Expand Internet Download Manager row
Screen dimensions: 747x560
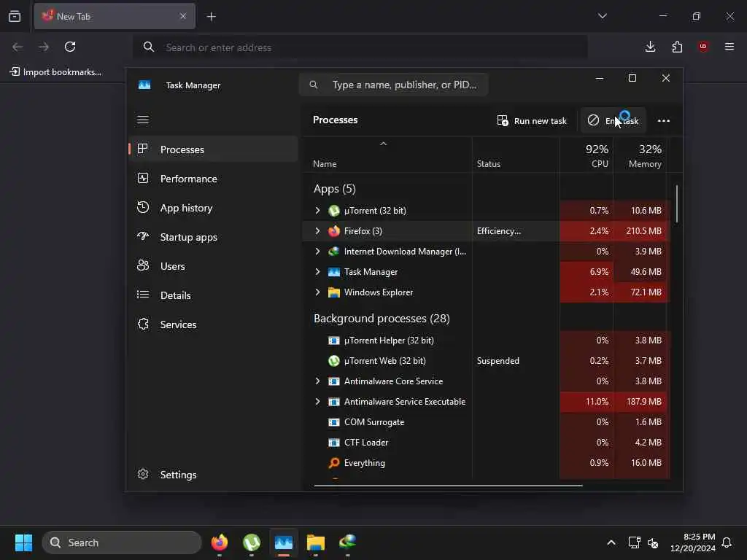(x=317, y=251)
